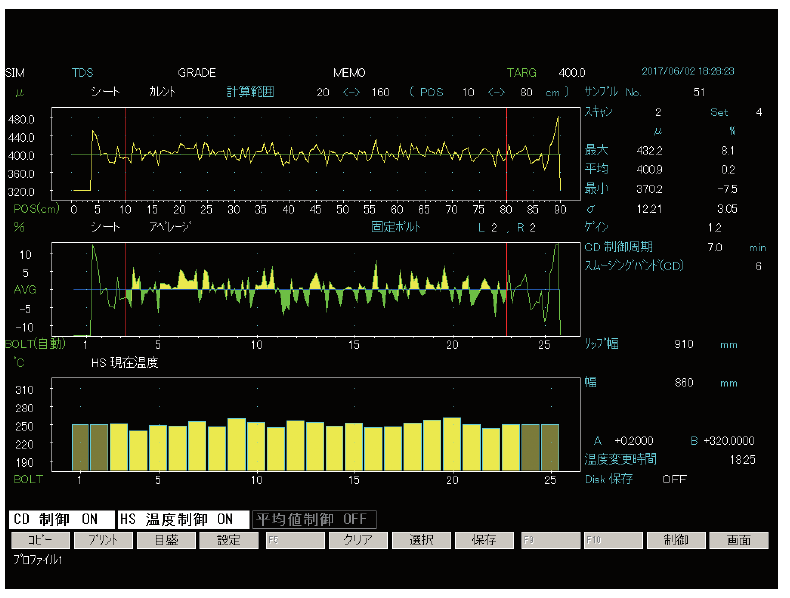
Task: Click the 固定ボルト label
Action: tap(396, 227)
